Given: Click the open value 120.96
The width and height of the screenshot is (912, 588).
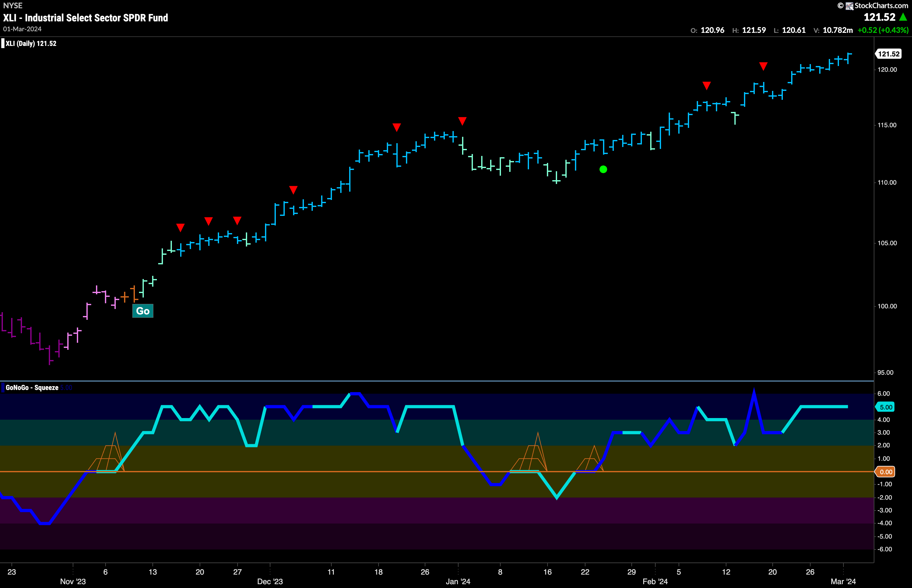Looking at the screenshot, I should point(712,30).
